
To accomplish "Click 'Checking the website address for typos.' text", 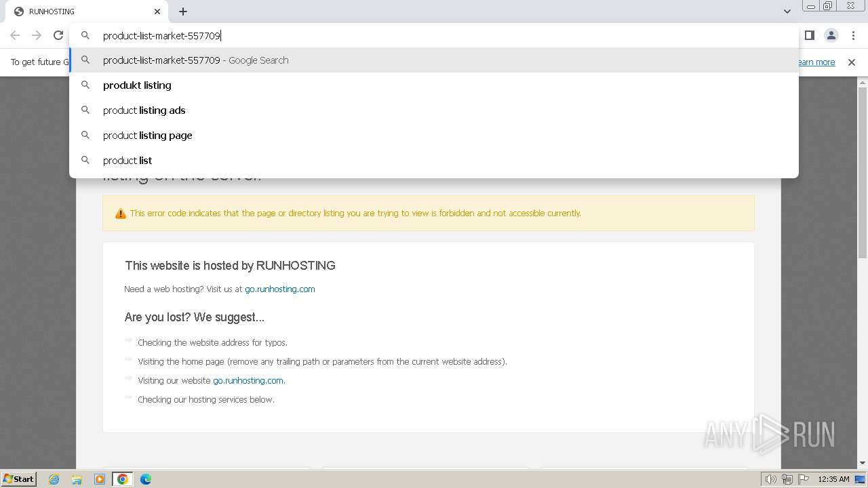I will [x=213, y=342].
